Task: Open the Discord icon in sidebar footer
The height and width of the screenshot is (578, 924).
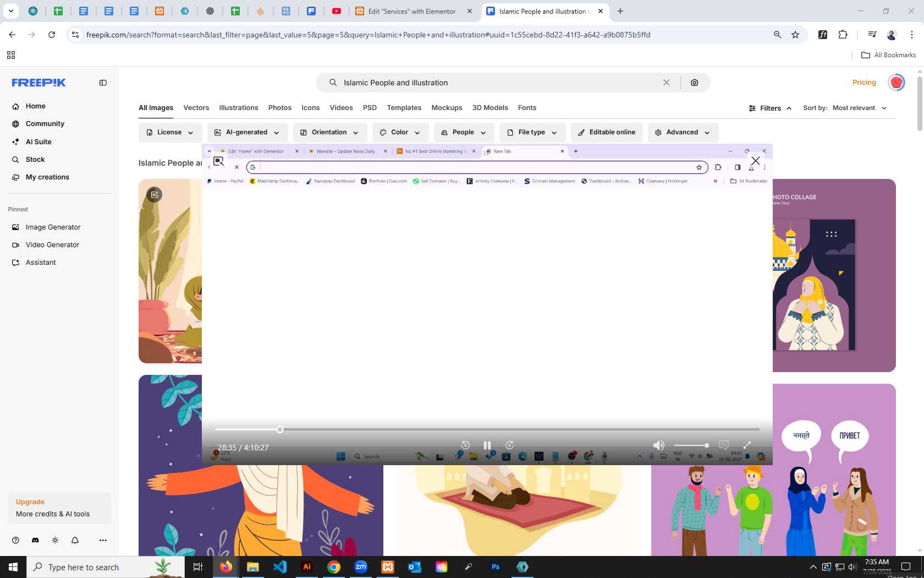Action: pyautogui.click(x=35, y=540)
